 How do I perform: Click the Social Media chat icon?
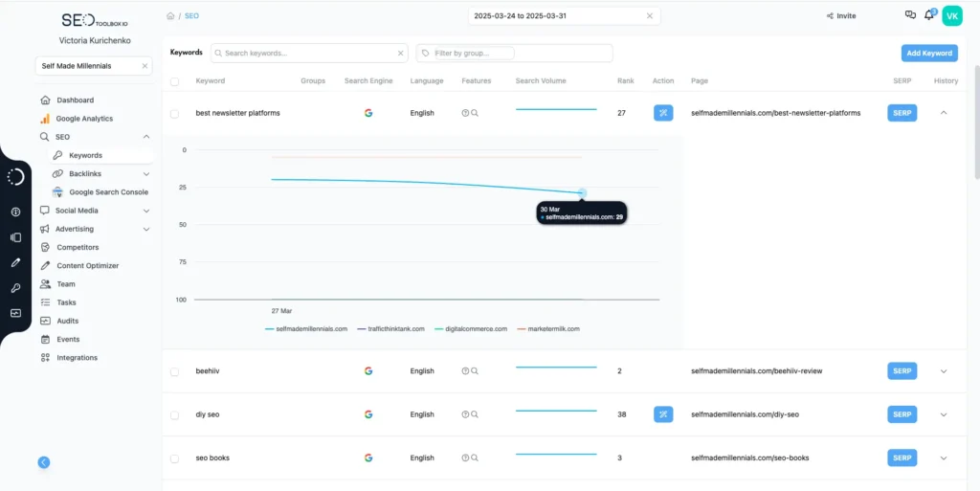pyautogui.click(x=45, y=211)
